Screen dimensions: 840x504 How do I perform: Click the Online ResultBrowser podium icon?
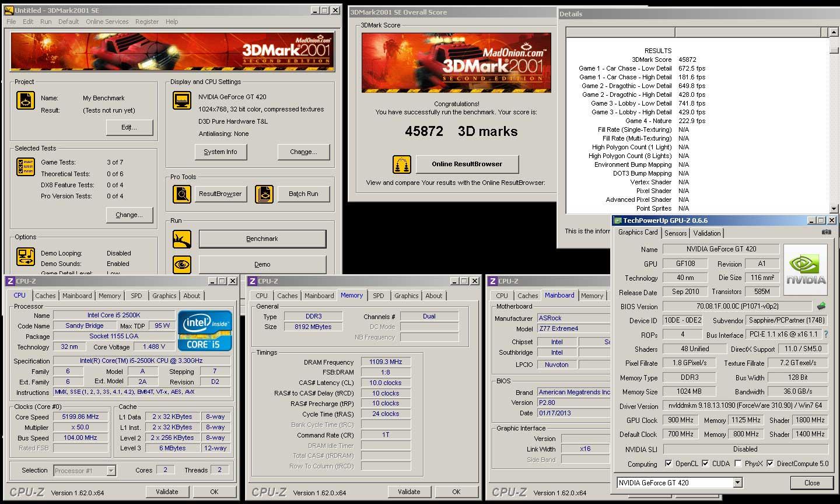click(402, 164)
